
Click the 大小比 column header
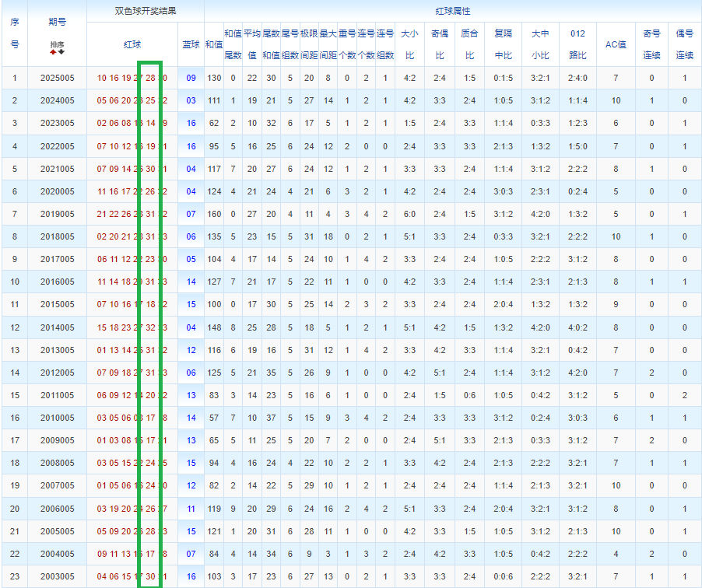click(409, 45)
